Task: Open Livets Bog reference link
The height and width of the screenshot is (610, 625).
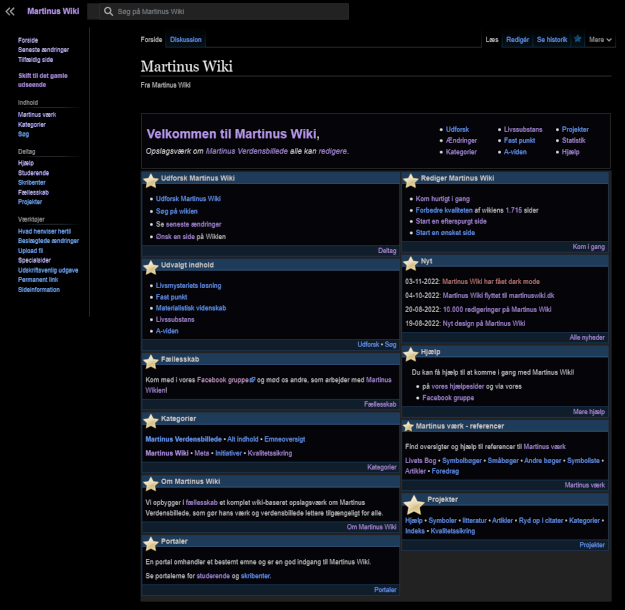Action: [x=421, y=461]
